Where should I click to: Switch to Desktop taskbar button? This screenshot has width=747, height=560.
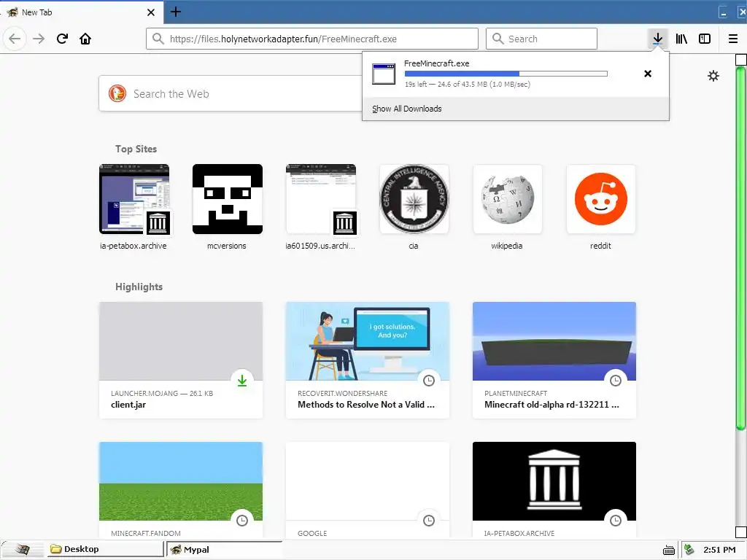105,549
